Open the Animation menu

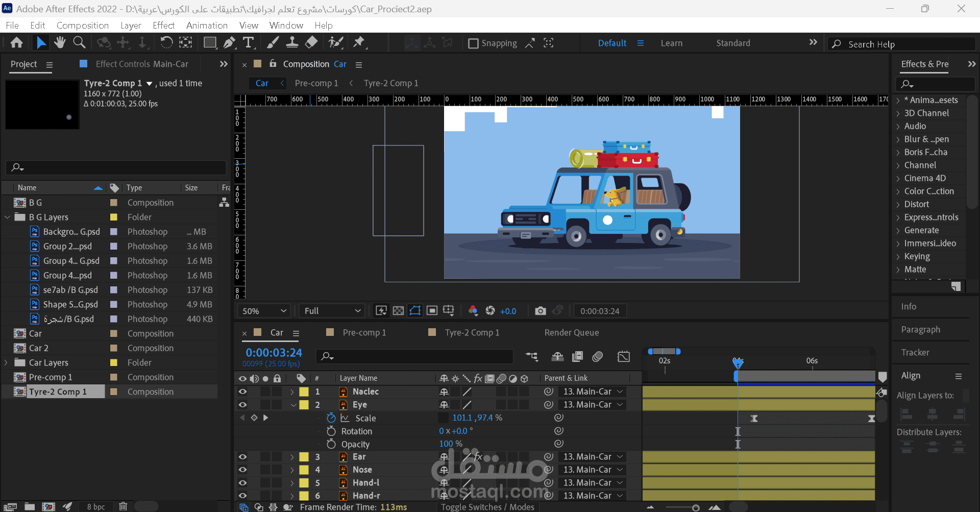click(x=207, y=25)
